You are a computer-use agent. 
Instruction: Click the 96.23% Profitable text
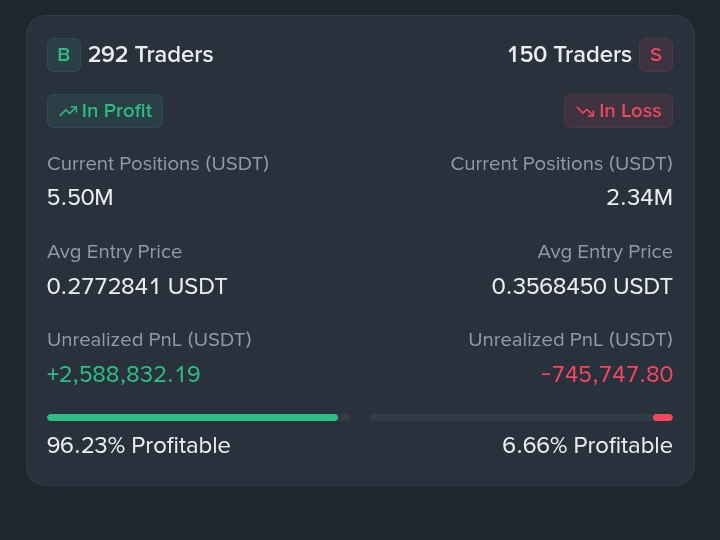tap(139, 445)
